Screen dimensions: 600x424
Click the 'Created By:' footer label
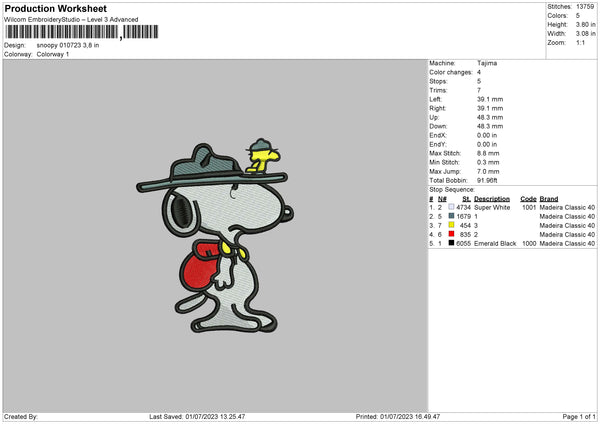pyautogui.click(x=21, y=416)
